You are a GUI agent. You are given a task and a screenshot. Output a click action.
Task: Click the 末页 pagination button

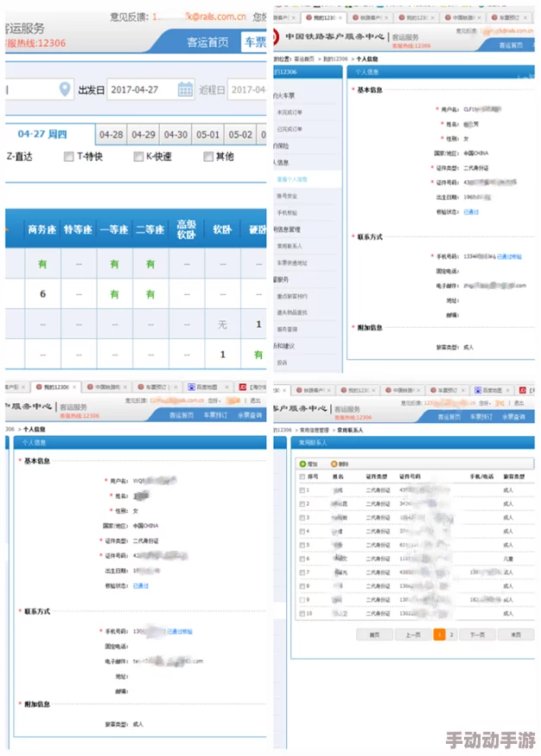(516, 635)
